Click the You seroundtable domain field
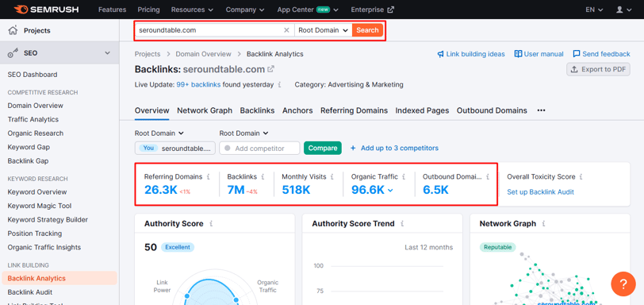Viewport: 644px width, 305px height. pyautogui.click(x=175, y=148)
